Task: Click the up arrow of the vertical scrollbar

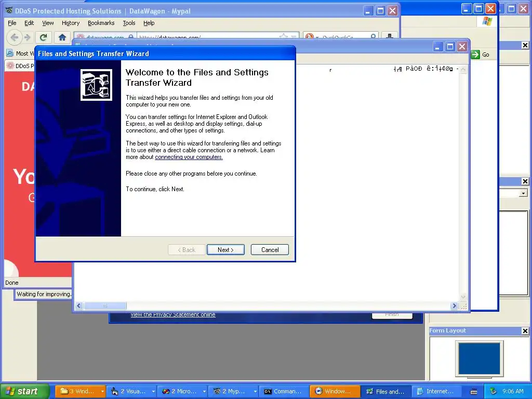Action: click(x=463, y=69)
